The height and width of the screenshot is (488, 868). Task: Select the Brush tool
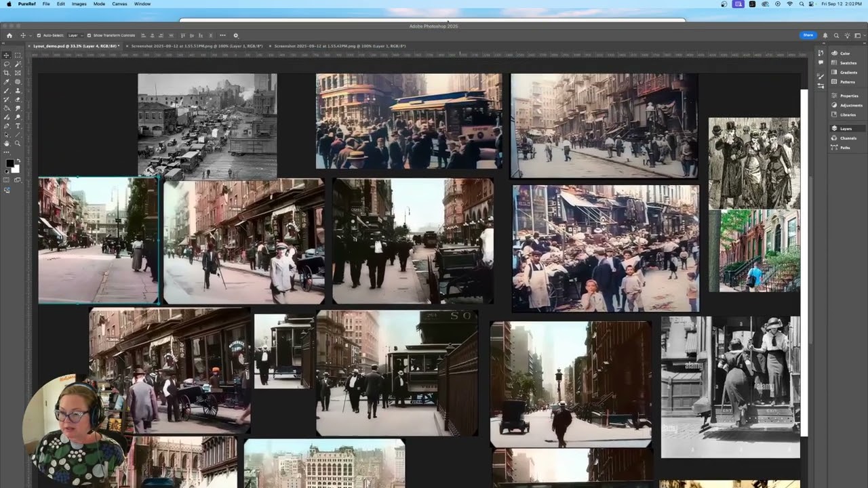[6, 91]
